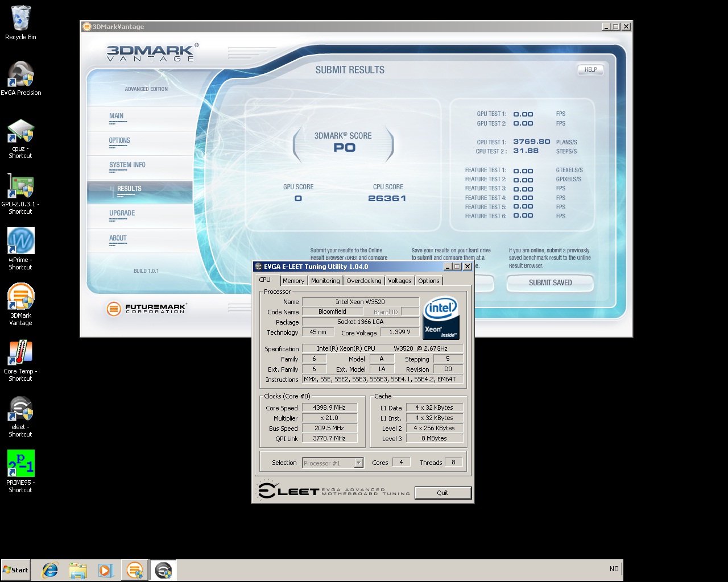This screenshot has width=728, height=582.
Task: Open ABOUT in 3DMark sidebar
Action: pyautogui.click(x=140, y=240)
